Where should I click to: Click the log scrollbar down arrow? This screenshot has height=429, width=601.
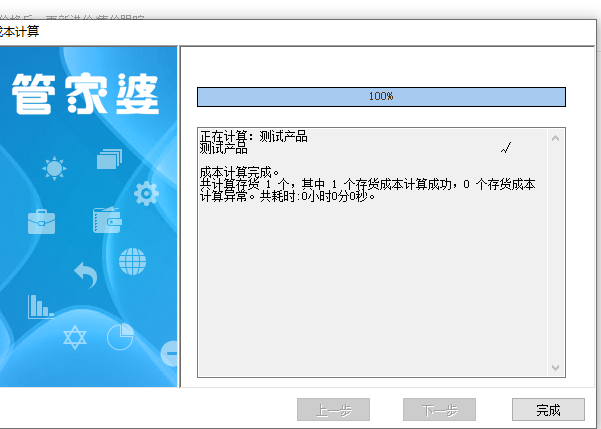pos(555,367)
